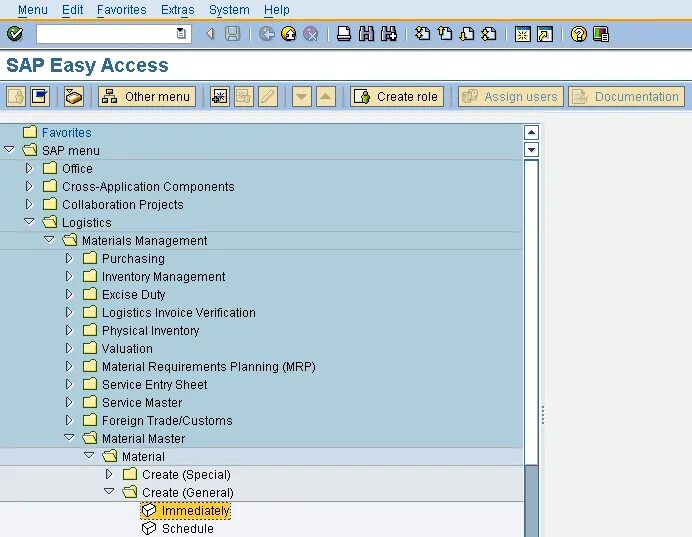Select Logistics Invoice Verification folder label
This screenshot has width=692, height=537.
(179, 312)
